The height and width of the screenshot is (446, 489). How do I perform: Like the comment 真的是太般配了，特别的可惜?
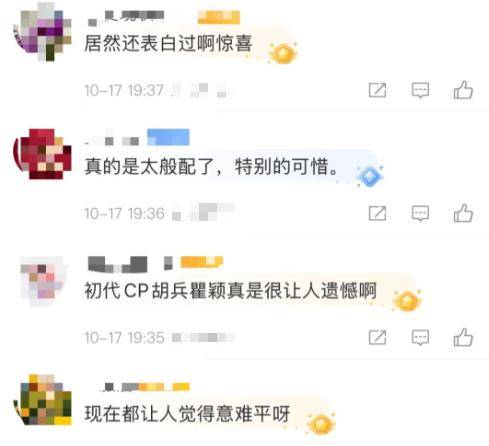[463, 213]
